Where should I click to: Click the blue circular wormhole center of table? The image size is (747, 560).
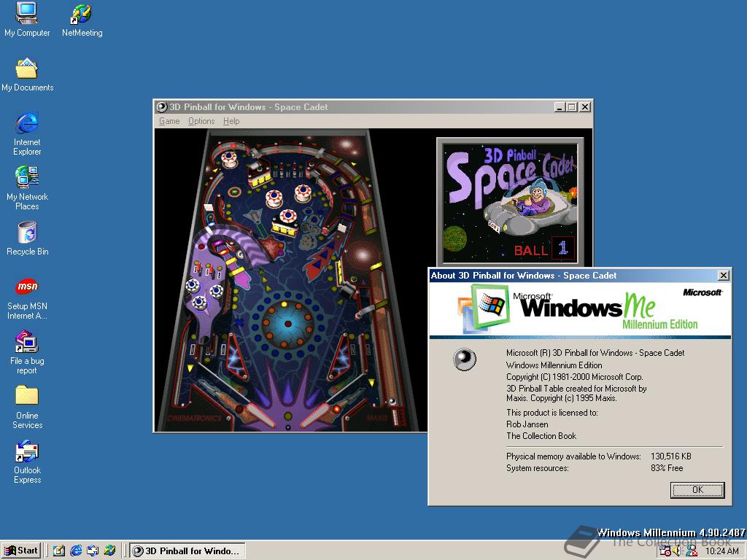(287, 324)
